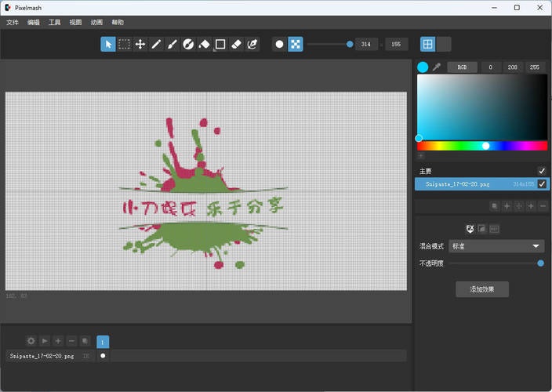Screen dimensions: 552x392
Task: Pick the paint brush tool
Action: click(172, 44)
